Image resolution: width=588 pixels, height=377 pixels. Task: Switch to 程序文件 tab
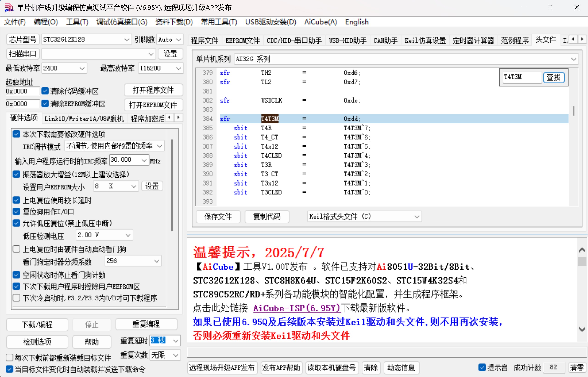(x=205, y=40)
